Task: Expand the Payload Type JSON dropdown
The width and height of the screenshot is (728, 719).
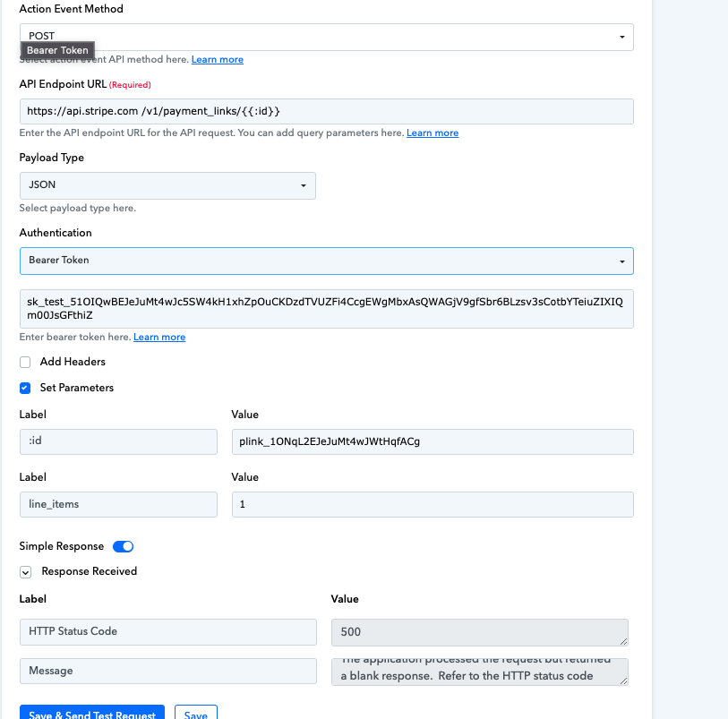Action: click(x=167, y=185)
